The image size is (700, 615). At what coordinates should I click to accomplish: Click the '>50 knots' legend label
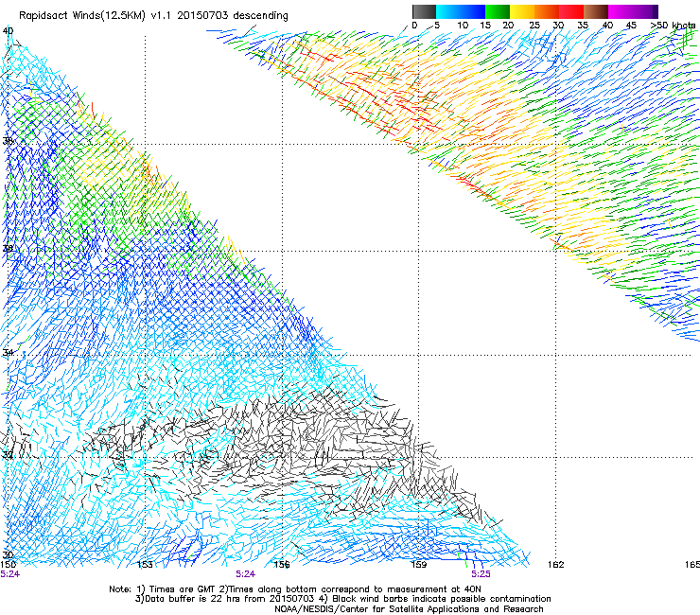pos(673,26)
